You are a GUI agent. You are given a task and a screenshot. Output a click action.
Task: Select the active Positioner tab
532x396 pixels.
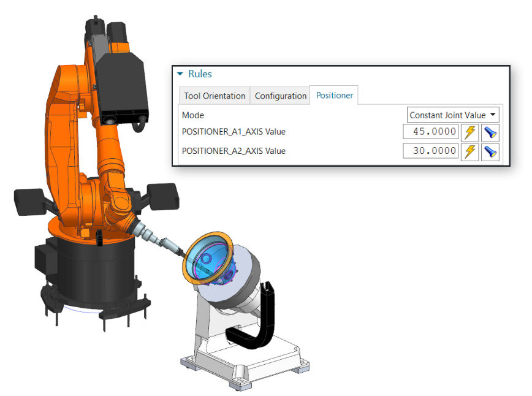coord(335,95)
